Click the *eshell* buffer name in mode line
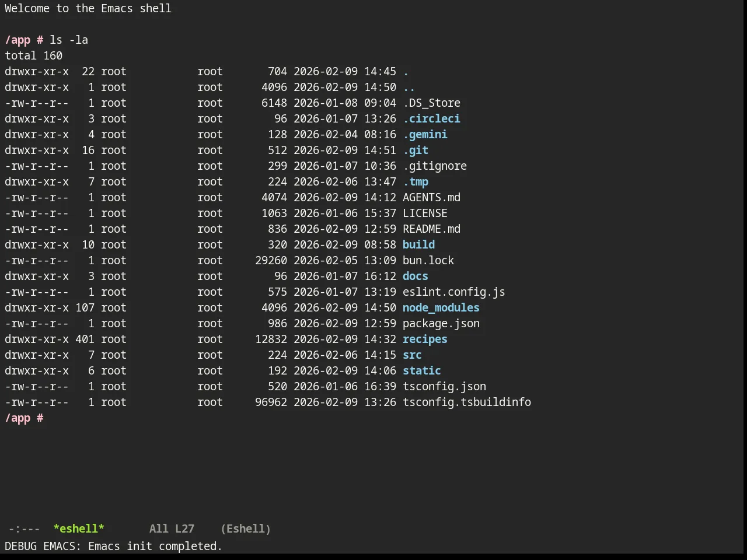Screen dimensions: 747x560 tap(79, 528)
